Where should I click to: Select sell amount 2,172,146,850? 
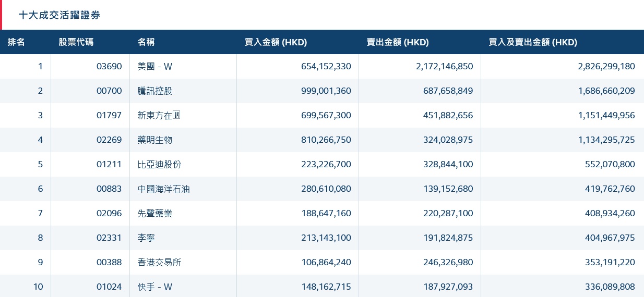[x=445, y=66]
